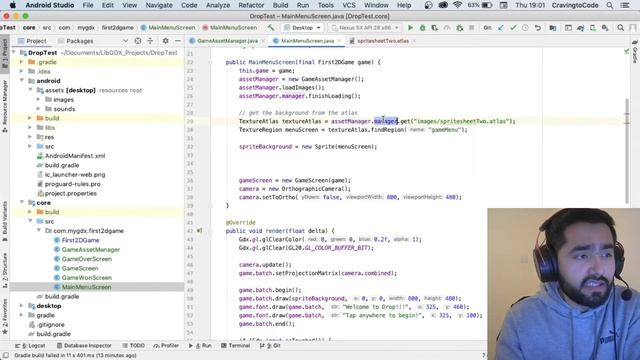Click the greyed Stop square icon
The height and width of the screenshot is (360, 640).
pos(471,28)
